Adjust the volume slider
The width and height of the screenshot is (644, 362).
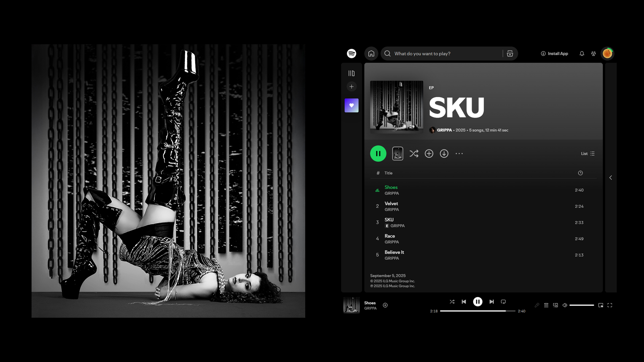(582, 305)
